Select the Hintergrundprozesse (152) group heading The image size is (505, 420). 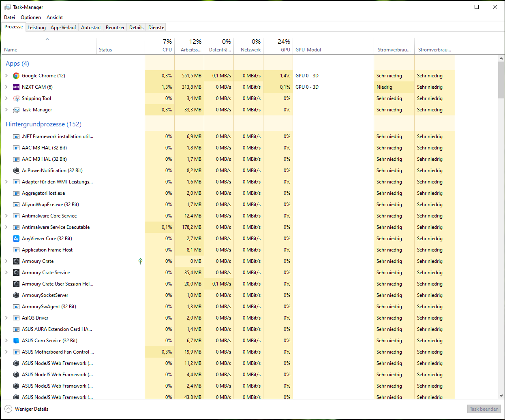pos(43,124)
